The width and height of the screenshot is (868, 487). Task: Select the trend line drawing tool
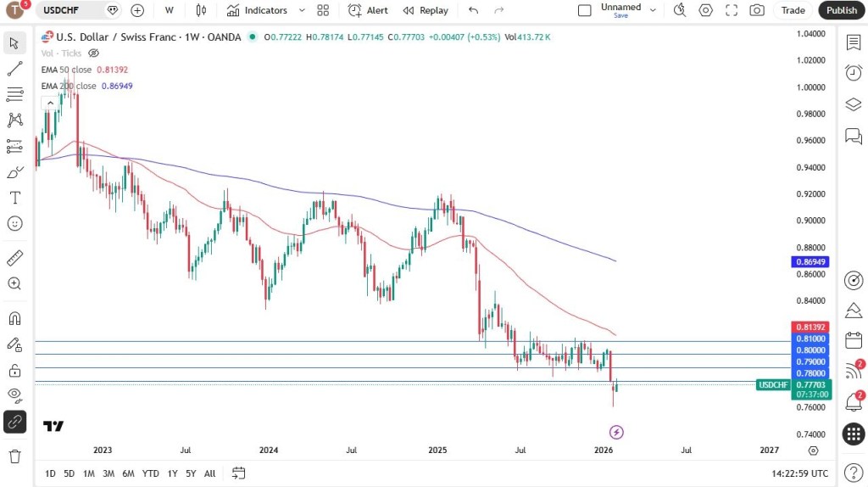tap(14, 69)
